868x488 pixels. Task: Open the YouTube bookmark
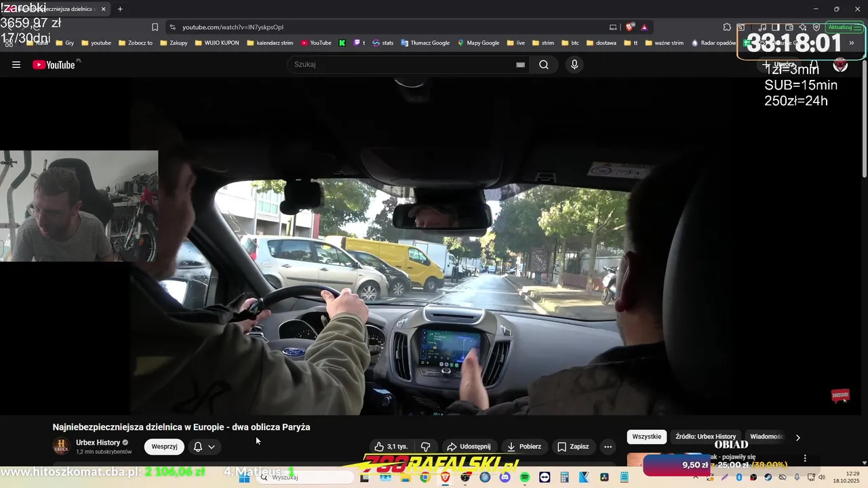316,43
